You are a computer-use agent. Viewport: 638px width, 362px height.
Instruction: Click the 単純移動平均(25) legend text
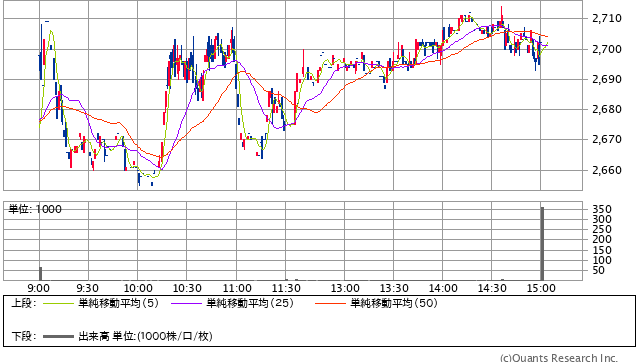pos(250,303)
